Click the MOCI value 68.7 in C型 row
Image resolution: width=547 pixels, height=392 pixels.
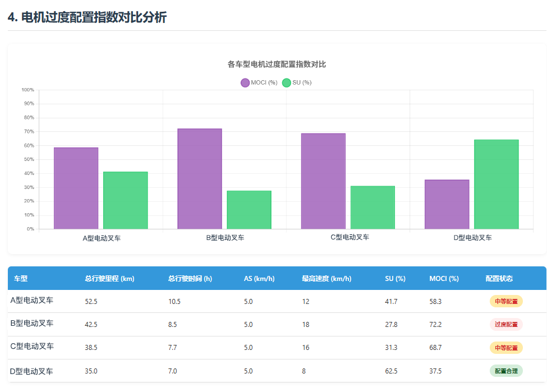coord(435,348)
